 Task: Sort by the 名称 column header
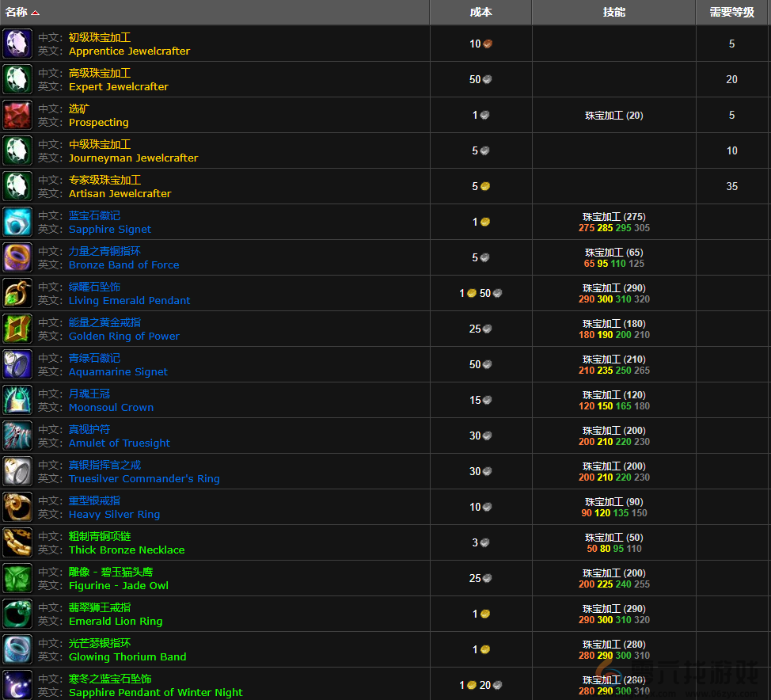[x=17, y=12]
